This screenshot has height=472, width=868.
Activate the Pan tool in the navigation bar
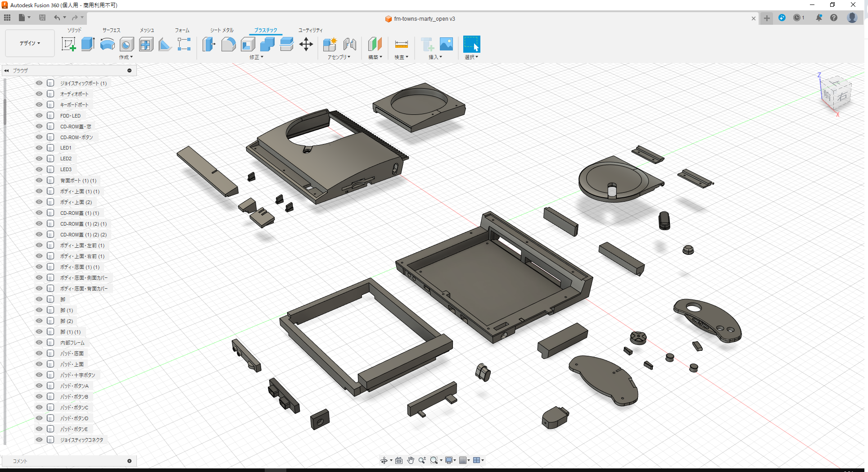click(410, 460)
